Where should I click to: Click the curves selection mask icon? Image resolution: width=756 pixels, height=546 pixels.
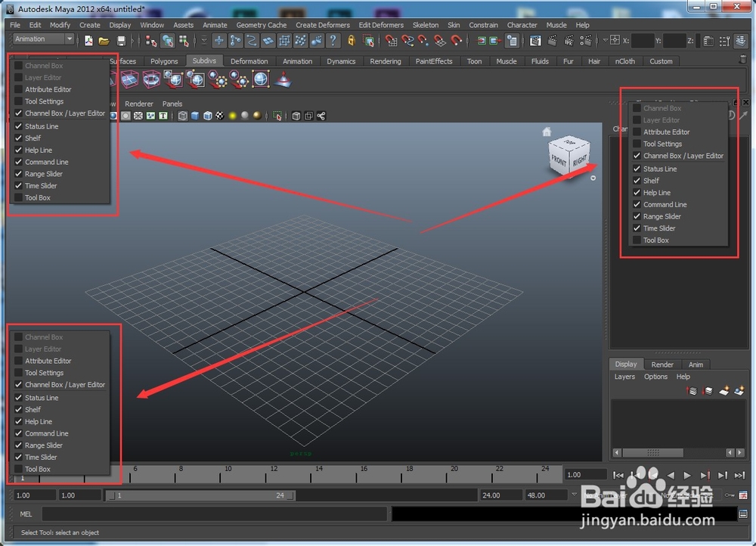[x=251, y=41]
